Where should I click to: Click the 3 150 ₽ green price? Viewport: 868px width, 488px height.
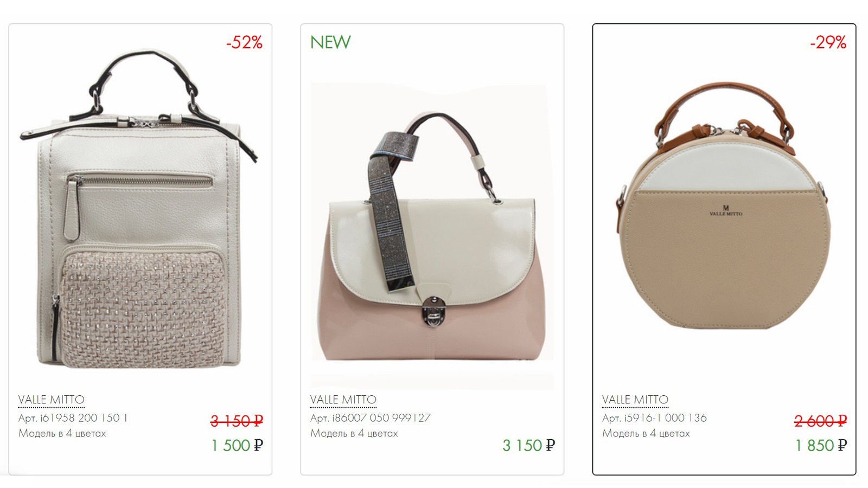coord(528,446)
